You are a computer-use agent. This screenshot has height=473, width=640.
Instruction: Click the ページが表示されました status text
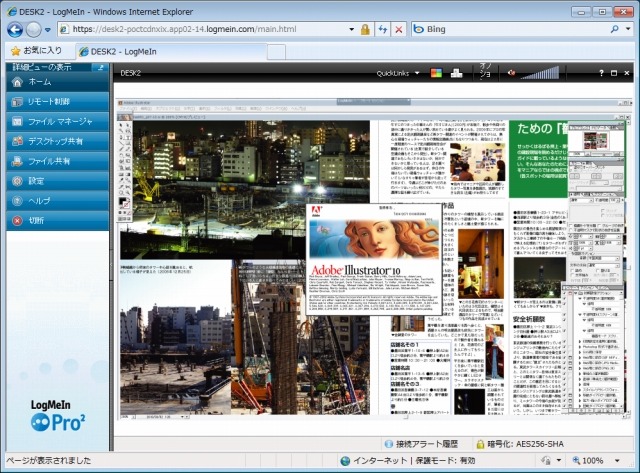[x=49, y=461]
